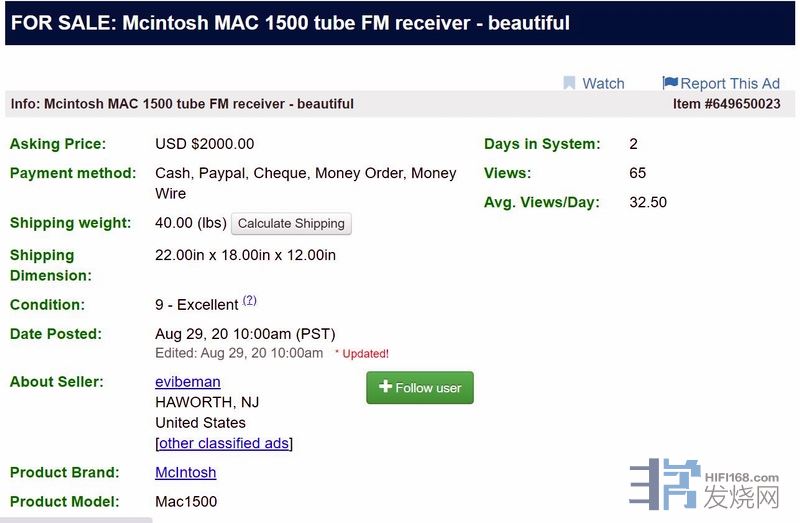
Task: Click the FOR SALE listing title header
Action: [290, 23]
